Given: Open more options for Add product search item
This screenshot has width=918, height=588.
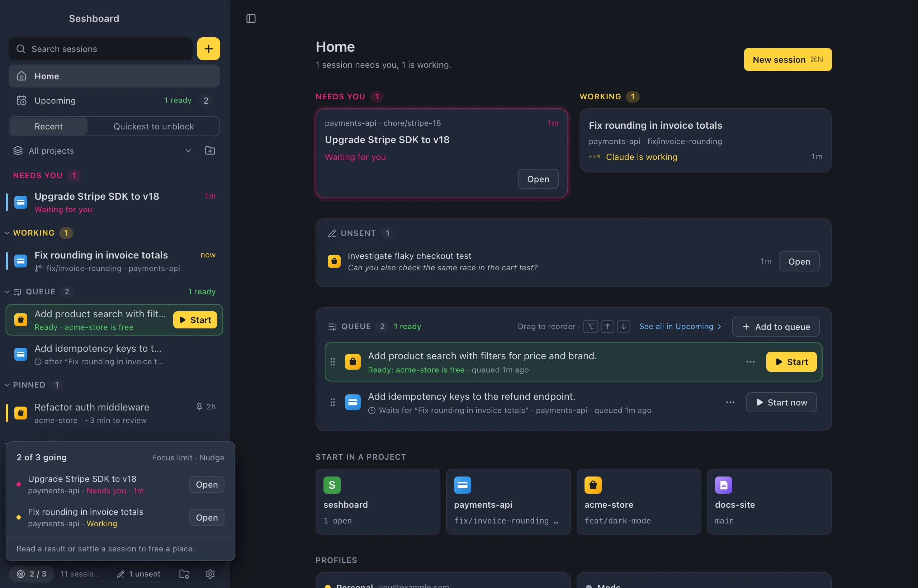Looking at the screenshot, I should pos(751,361).
